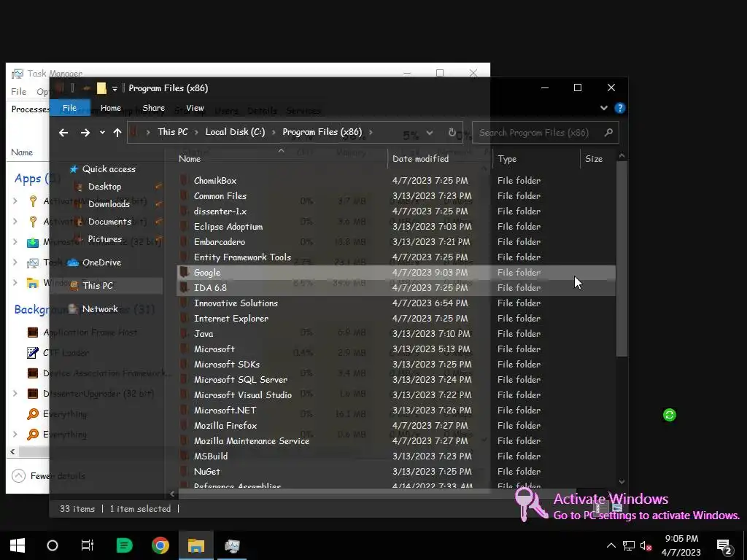
Task: Select the Entity Framework Tools folder
Action: 242,257
